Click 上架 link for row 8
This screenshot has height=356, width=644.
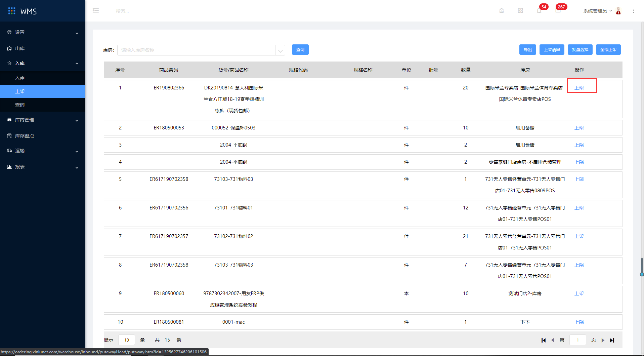(x=579, y=265)
